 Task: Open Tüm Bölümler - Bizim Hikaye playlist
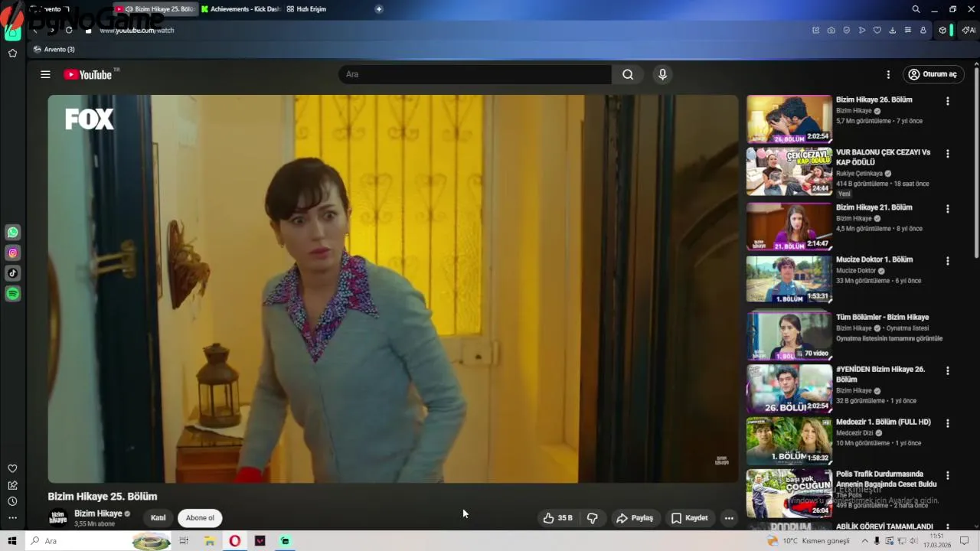point(882,317)
